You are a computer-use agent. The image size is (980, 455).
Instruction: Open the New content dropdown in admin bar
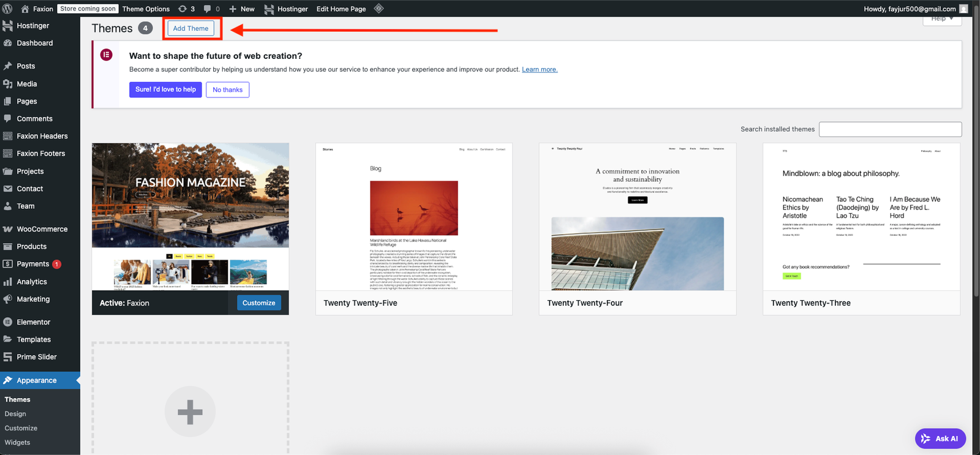coord(242,9)
